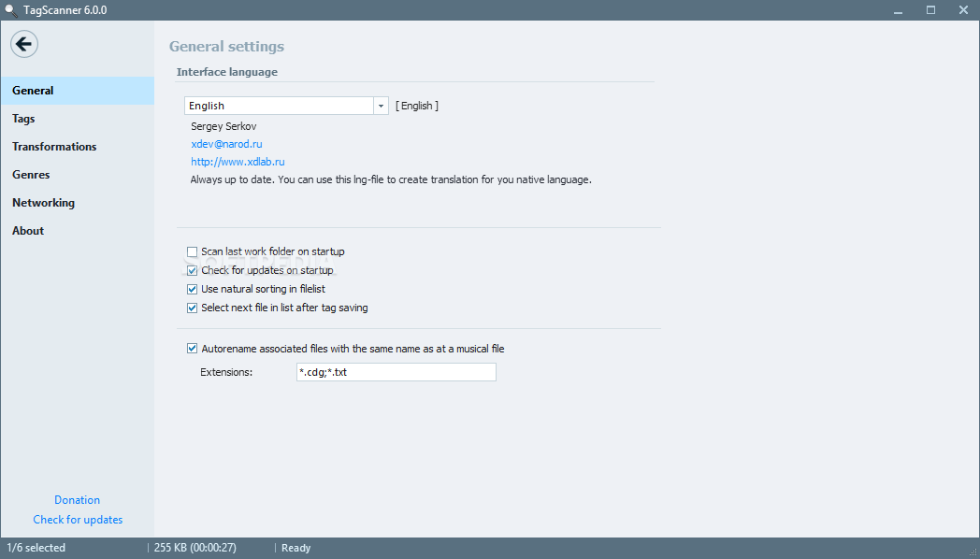980x559 pixels.
Task: Open the Transformations settings page
Action: (78, 147)
